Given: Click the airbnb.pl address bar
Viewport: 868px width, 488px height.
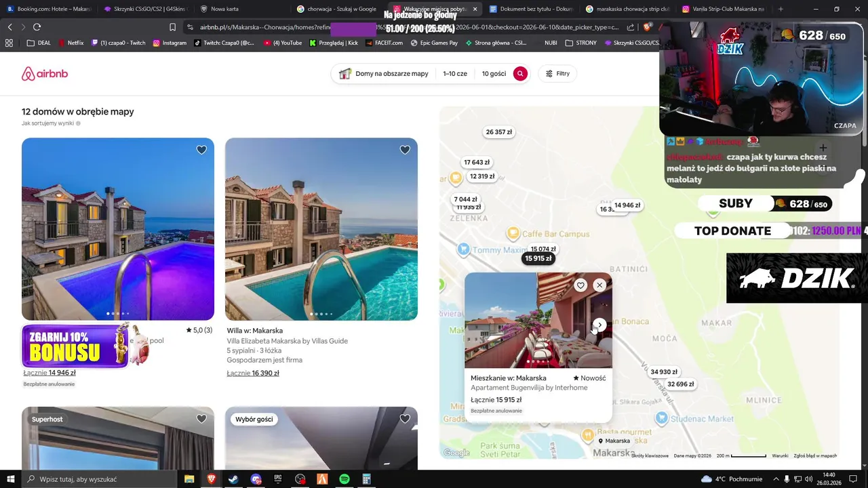Looking at the screenshot, I should [x=403, y=27].
